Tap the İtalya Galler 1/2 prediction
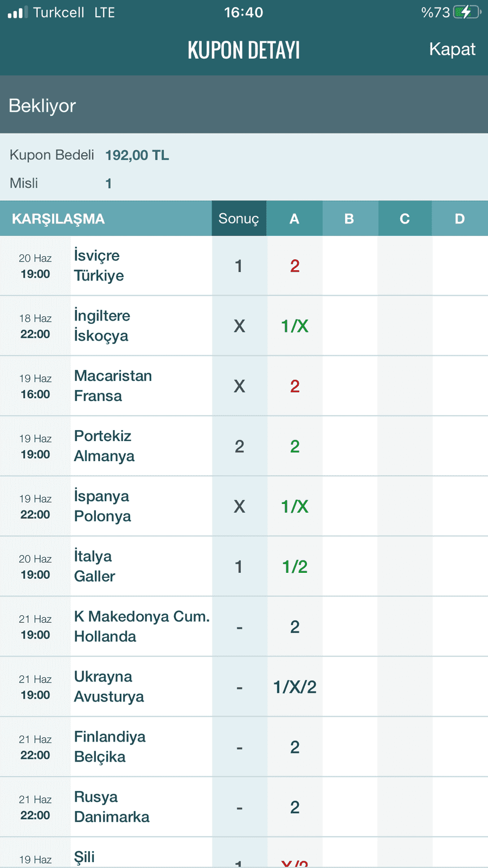This screenshot has width=488, height=868. pyautogui.click(x=294, y=567)
